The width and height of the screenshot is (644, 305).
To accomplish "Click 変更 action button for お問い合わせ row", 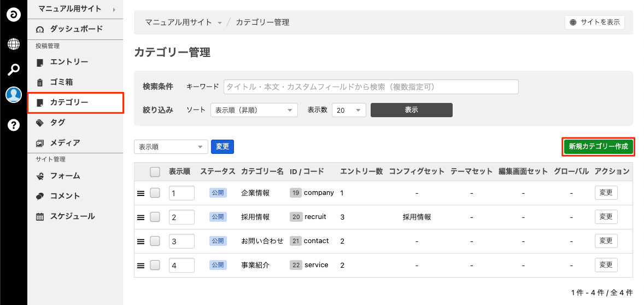I will click(606, 241).
